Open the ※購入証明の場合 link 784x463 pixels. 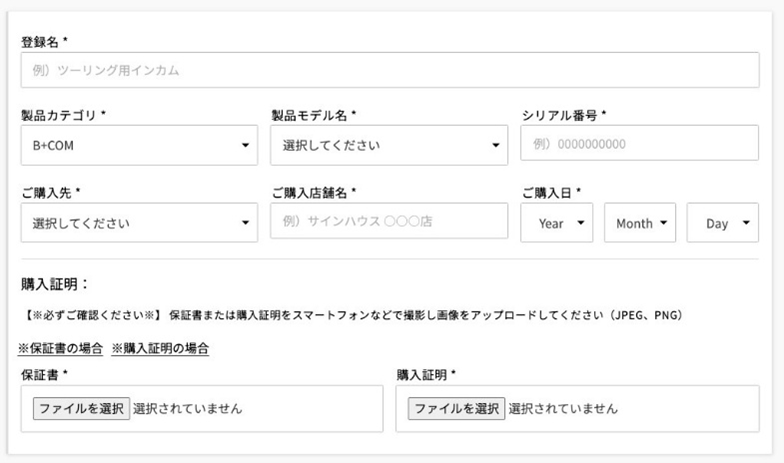160,349
